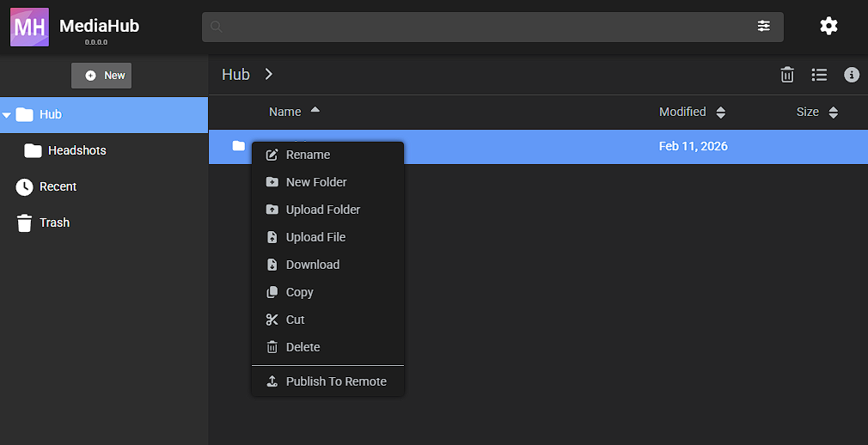
Task: Open Headshots folder in sidebar
Action: click(76, 150)
